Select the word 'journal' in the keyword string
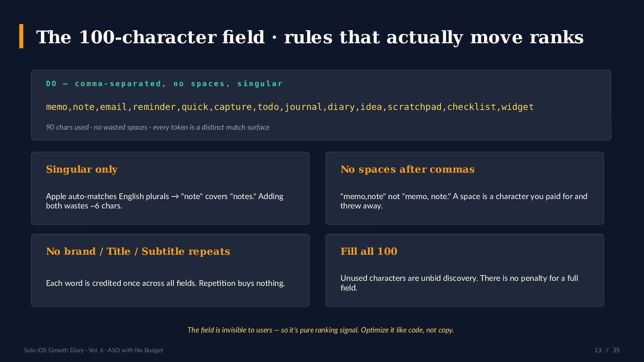Image resolution: width=644 pixels, height=362 pixels. coord(304,107)
